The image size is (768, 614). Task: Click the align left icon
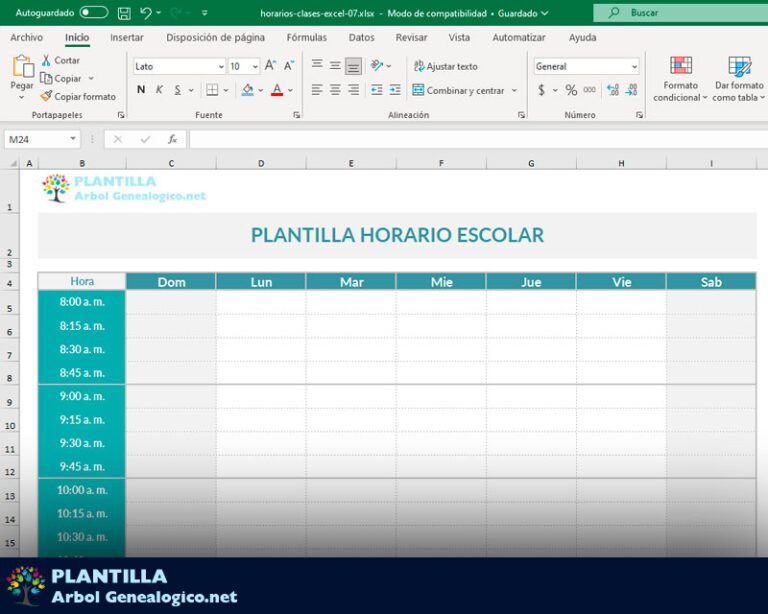pyautogui.click(x=317, y=90)
